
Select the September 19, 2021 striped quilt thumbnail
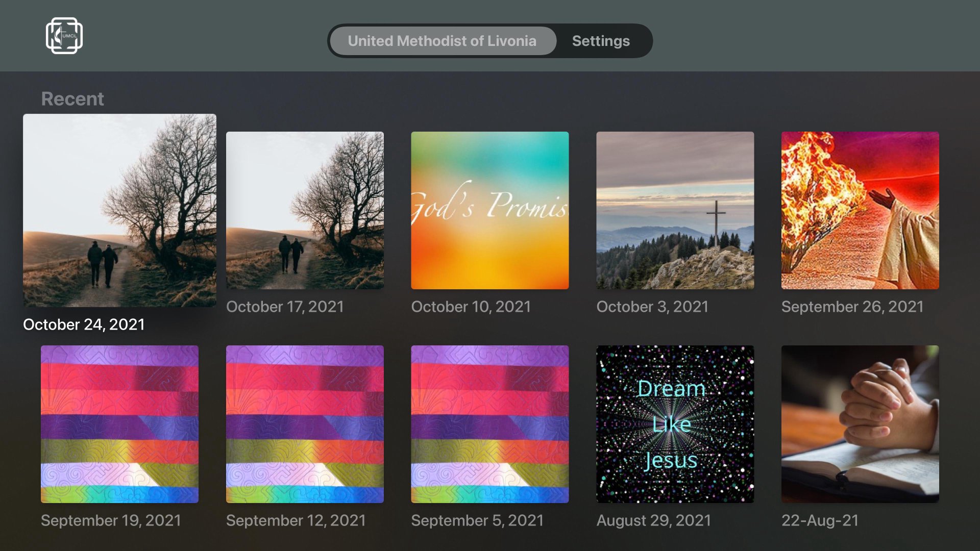(119, 424)
